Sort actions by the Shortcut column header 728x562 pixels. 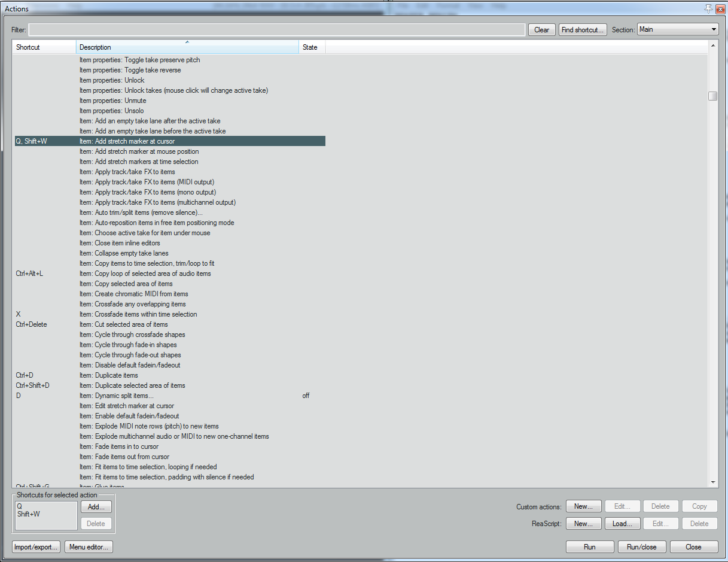(x=44, y=47)
